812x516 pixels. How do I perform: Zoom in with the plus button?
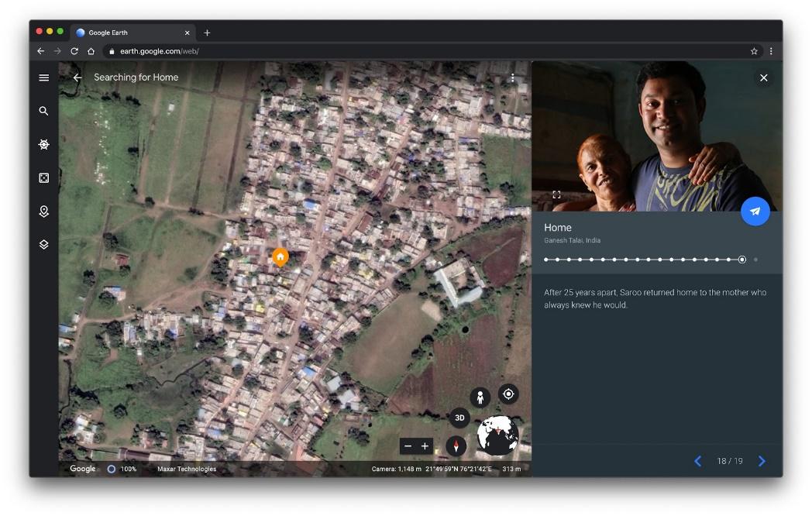(425, 446)
